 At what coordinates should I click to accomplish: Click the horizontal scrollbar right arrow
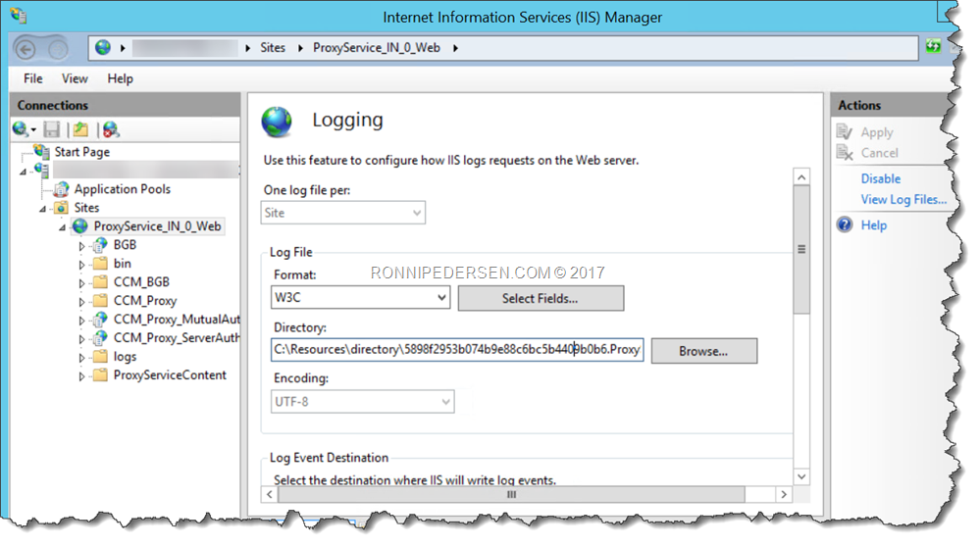(x=784, y=494)
